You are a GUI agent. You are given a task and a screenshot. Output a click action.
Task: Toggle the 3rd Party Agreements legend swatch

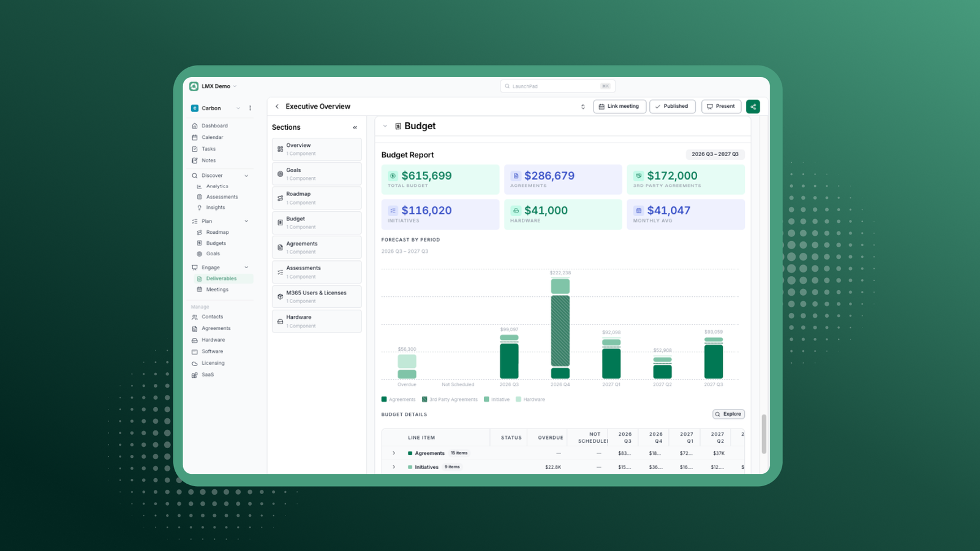pyautogui.click(x=424, y=399)
